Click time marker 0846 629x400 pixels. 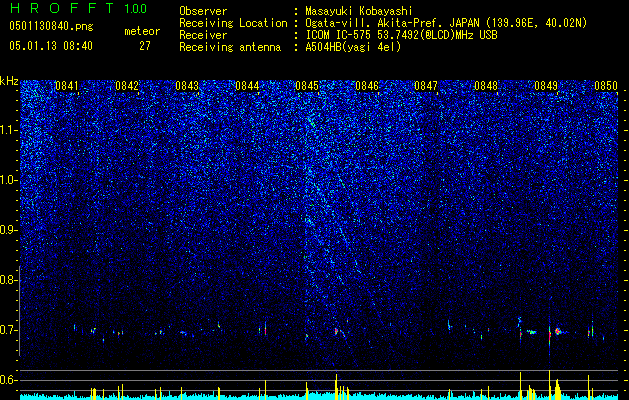click(367, 86)
